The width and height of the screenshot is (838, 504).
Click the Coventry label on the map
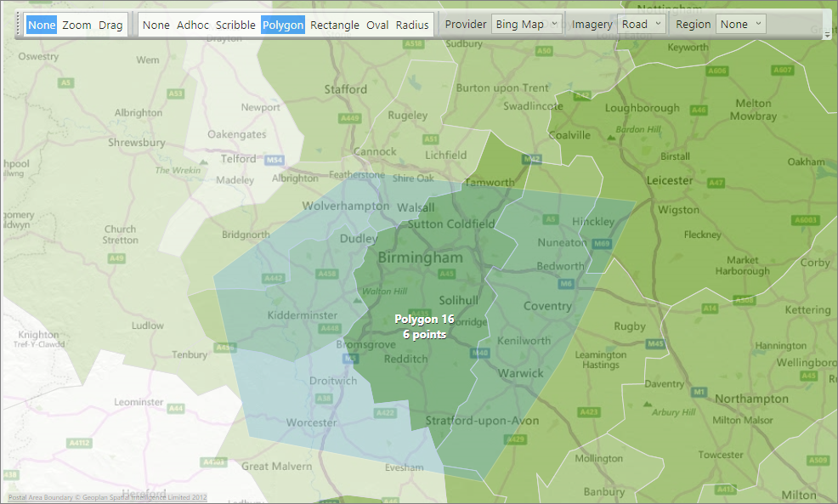pos(547,306)
